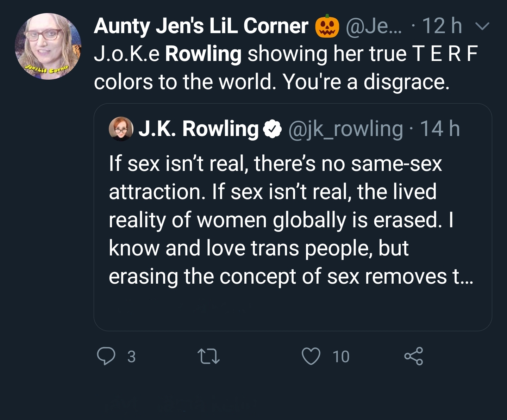This screenshot has height=420, width=507.
Task: Open J.K. Rowling's small avatar
Action: pos(121,129)
